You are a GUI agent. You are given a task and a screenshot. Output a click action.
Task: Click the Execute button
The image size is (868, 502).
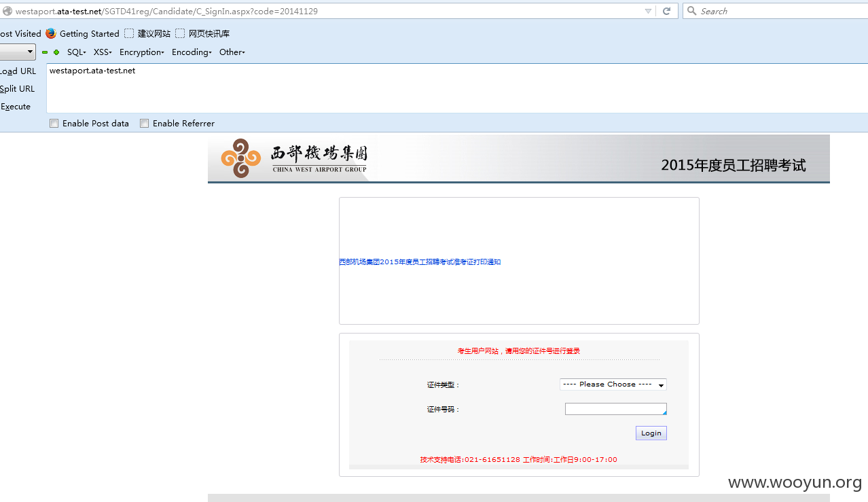15,107
